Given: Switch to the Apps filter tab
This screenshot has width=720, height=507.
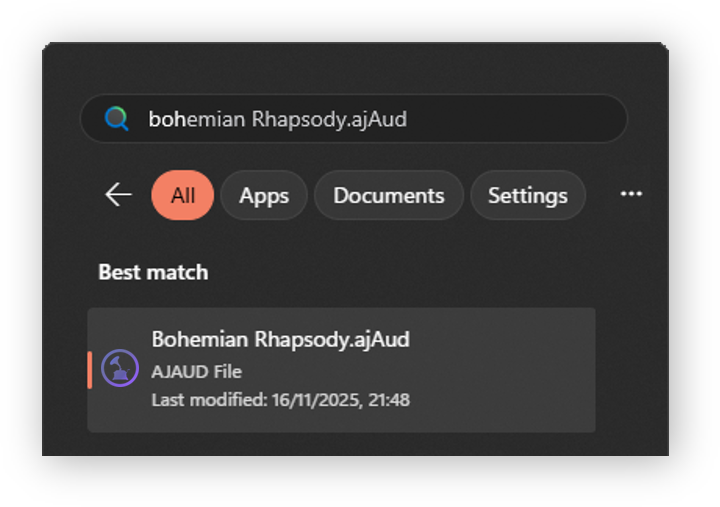Looking at the screenshot, I should [264, 195].
